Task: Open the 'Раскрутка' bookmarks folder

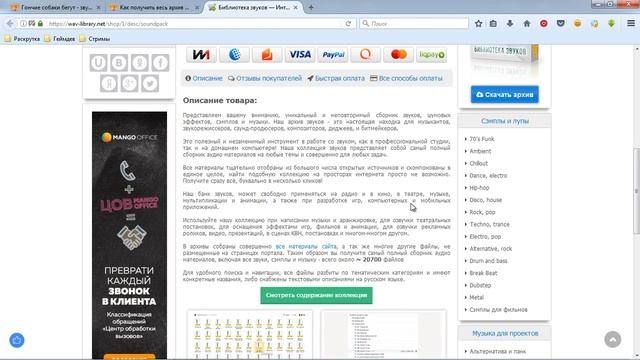Action: (x=22, y=39)
